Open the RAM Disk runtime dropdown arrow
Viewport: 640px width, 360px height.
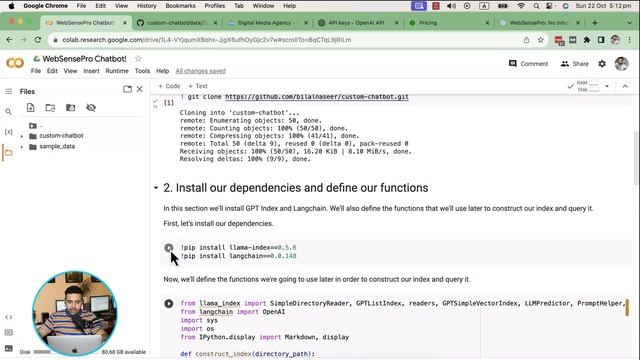pos(607,86)
